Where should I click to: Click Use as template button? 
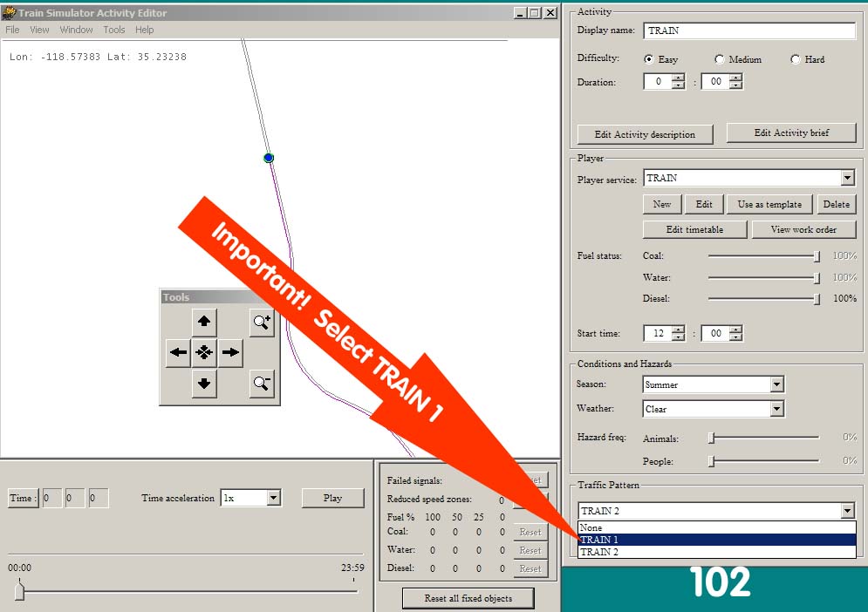coord(769,204)
